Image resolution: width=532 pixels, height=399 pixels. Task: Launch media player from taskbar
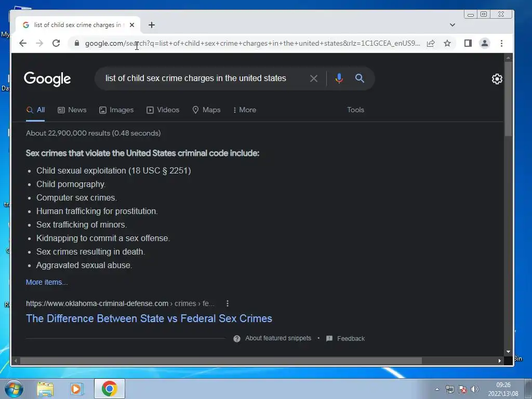77,389
